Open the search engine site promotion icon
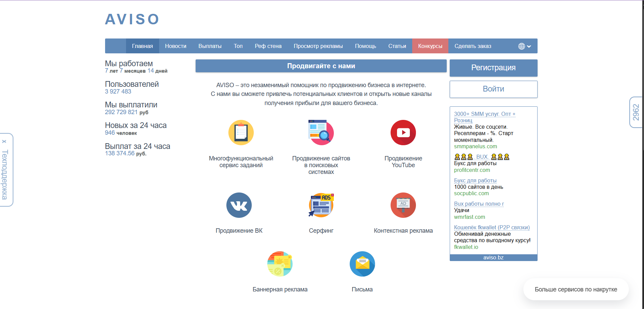Screen dimensions: 644x309 321,133
